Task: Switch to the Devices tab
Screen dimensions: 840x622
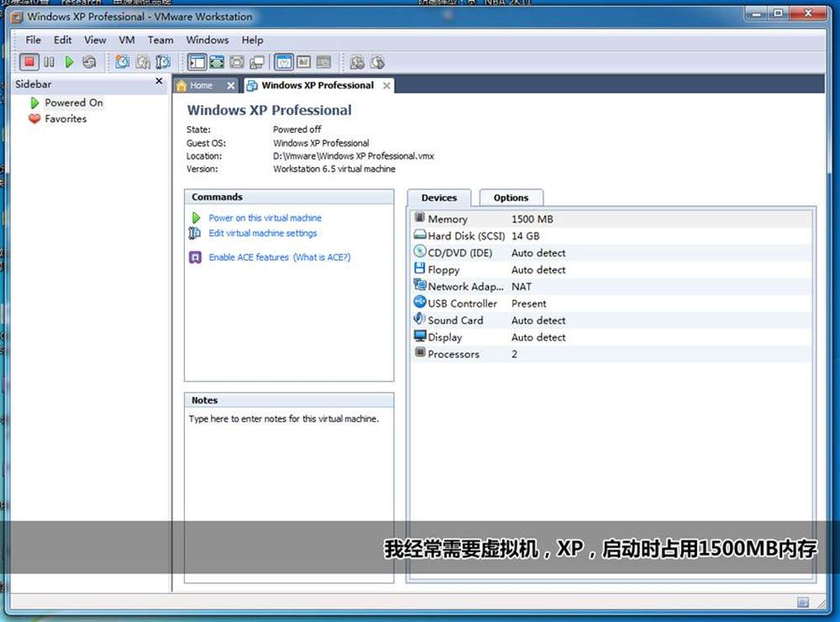Action: pos(439,198)
